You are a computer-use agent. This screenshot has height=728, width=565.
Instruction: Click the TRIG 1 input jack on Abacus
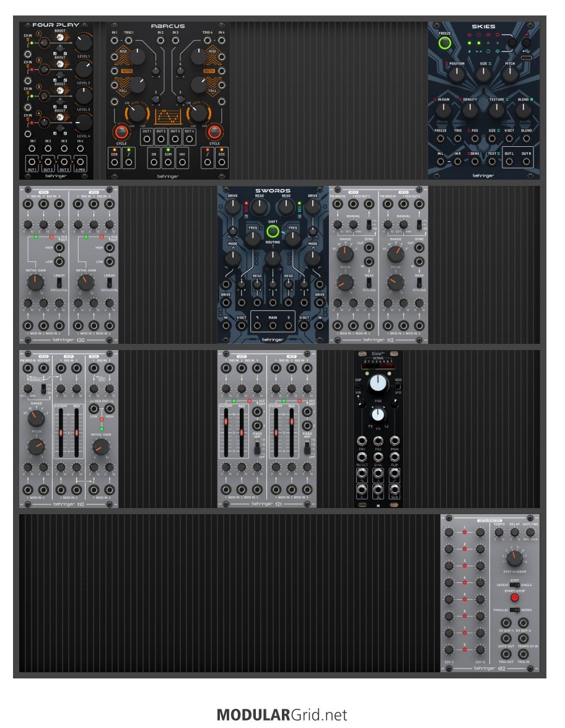129,40
